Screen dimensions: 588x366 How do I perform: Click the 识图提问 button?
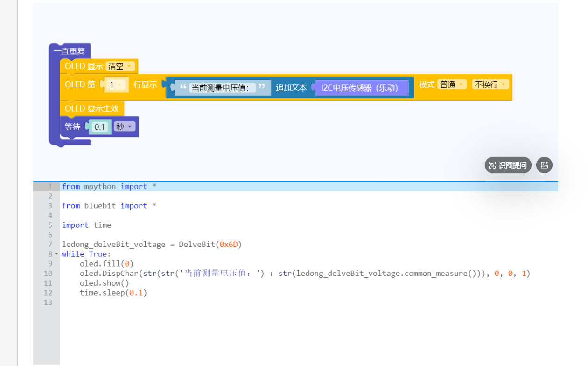tap(508, 165)
